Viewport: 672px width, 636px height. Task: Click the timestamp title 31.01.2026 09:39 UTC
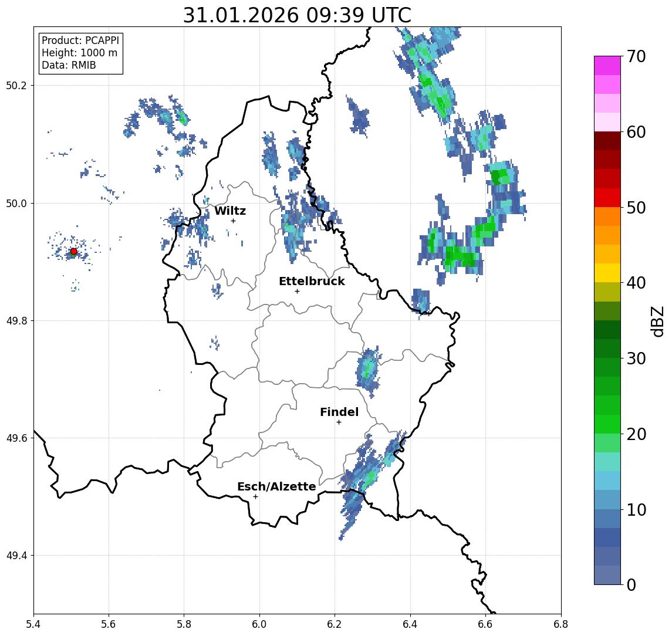click(x=297, y=15)
